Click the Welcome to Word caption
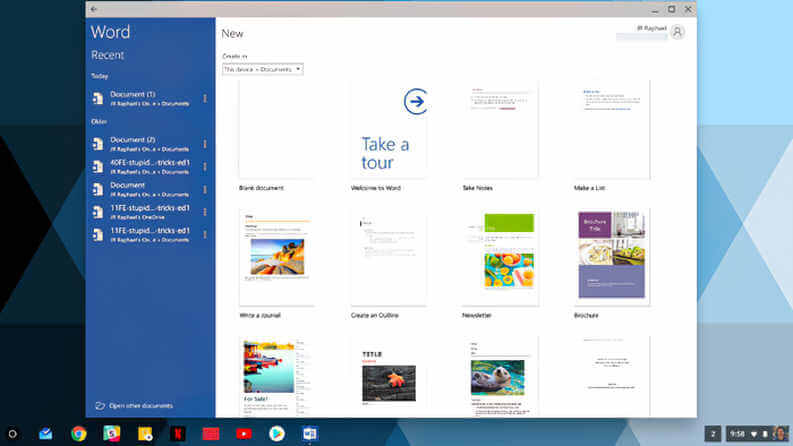Viewport: 793px width, 446px height. tap(376, 188)
